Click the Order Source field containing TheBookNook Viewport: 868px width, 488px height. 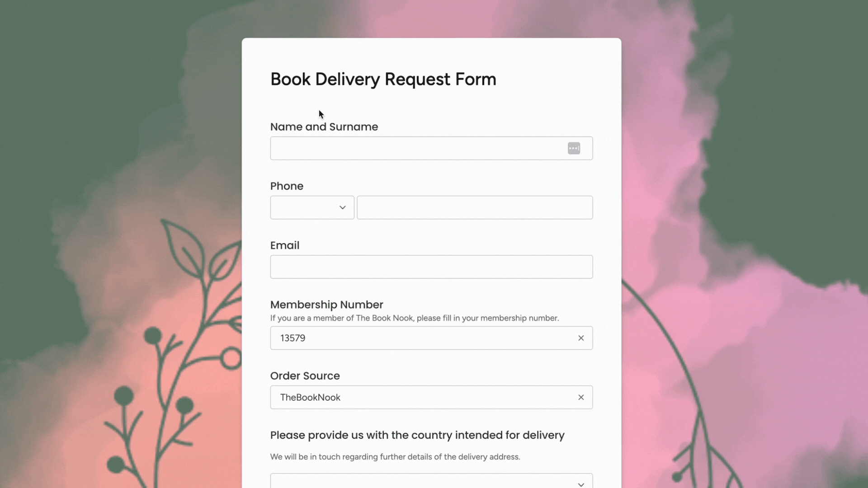pos(431,397)
